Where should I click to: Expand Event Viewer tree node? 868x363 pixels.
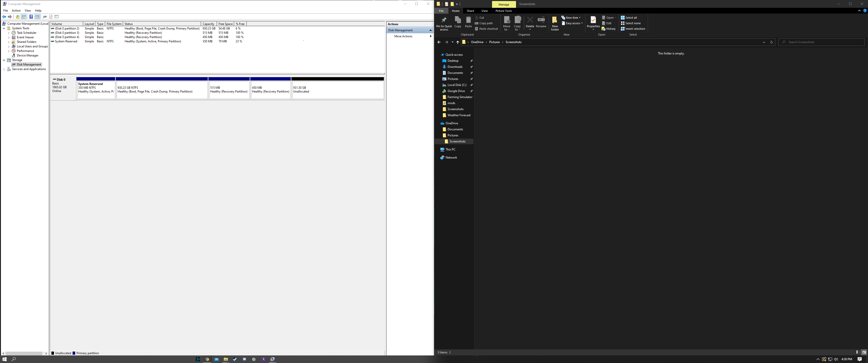tap(9, 37)
